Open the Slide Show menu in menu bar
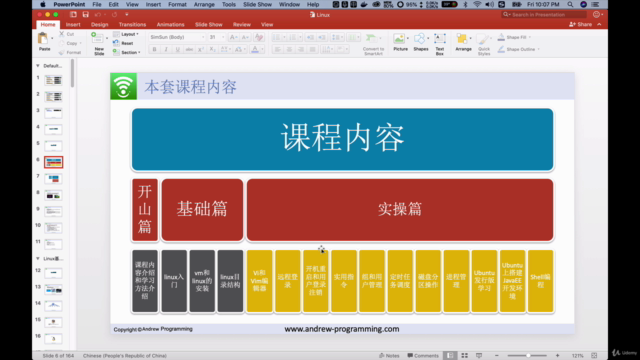 click(x=258, y=4)
